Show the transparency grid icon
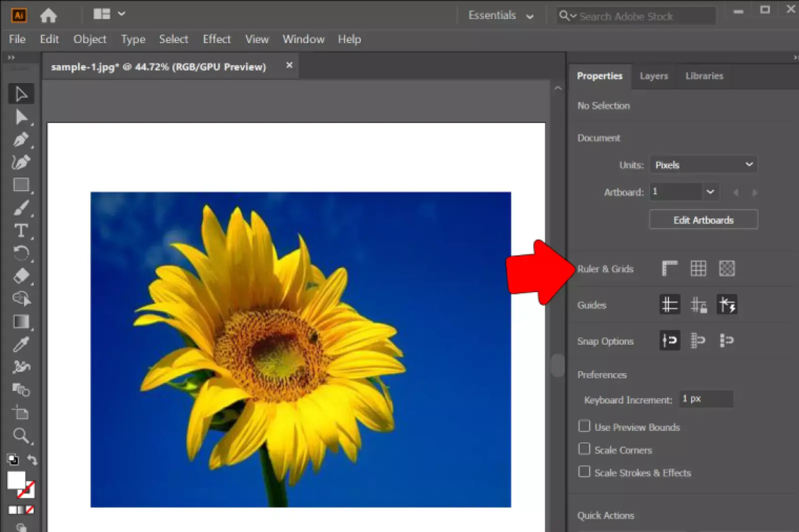The width and height of the screenshot is (799, 532). 727,268
